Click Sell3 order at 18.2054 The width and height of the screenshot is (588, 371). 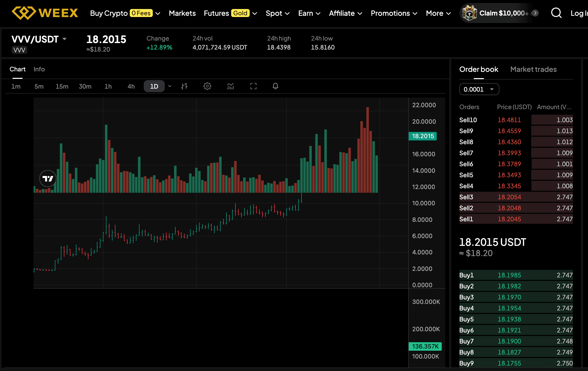516,197
